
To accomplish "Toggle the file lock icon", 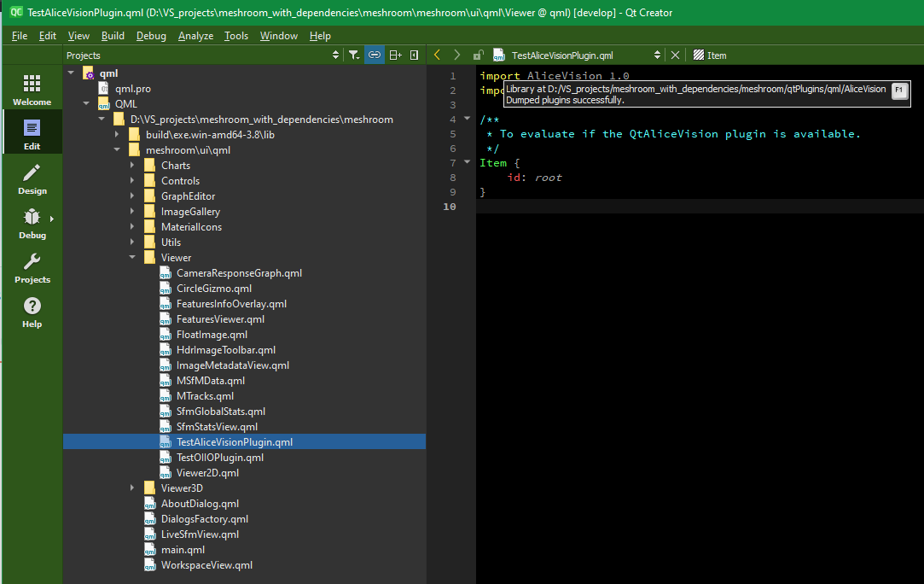I will 478,54.
